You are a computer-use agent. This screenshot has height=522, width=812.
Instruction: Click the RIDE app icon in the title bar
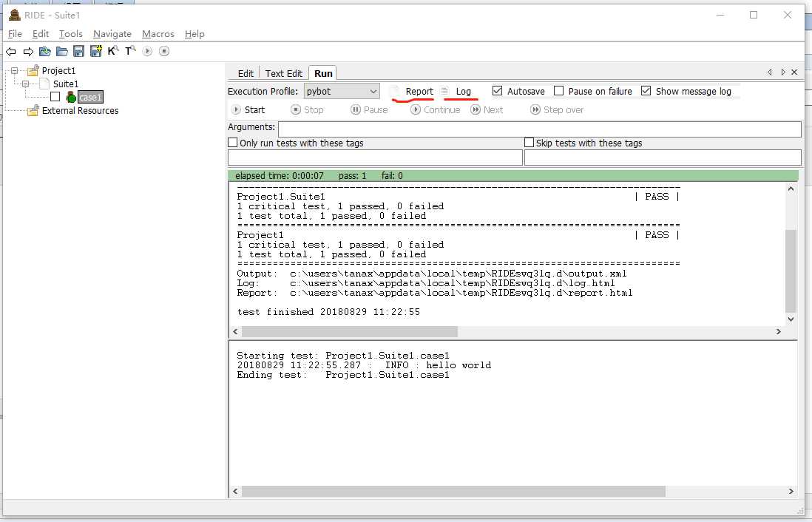15,15
